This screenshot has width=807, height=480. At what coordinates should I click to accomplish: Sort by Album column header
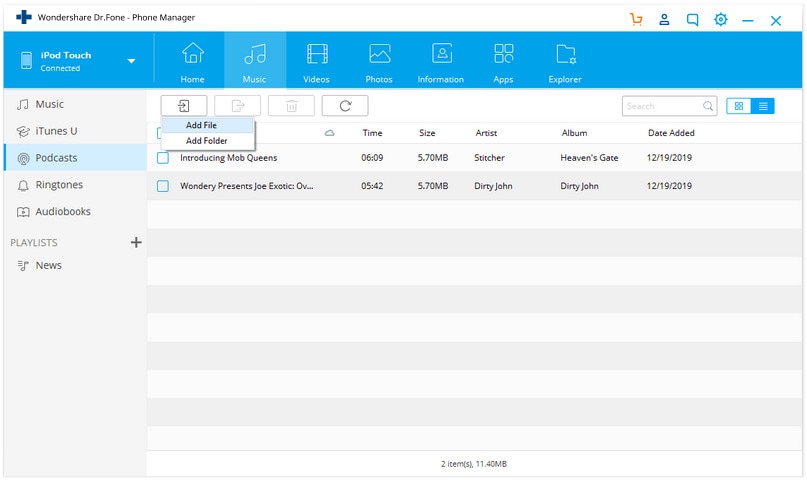coord(574,133)
